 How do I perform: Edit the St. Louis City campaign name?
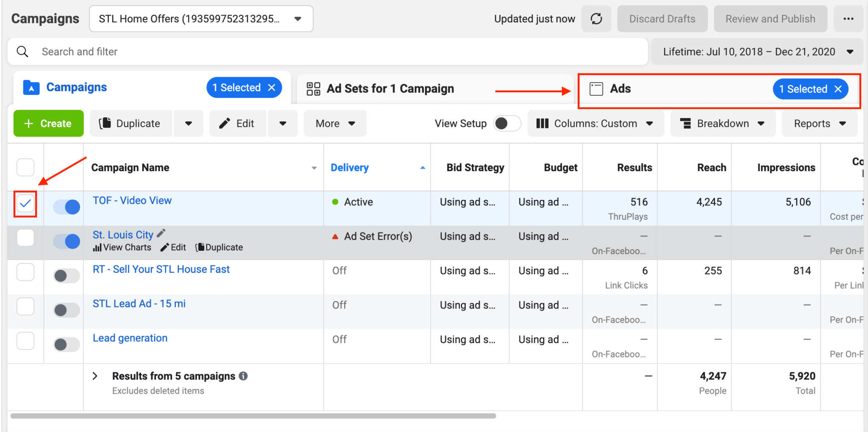(161, 233)
